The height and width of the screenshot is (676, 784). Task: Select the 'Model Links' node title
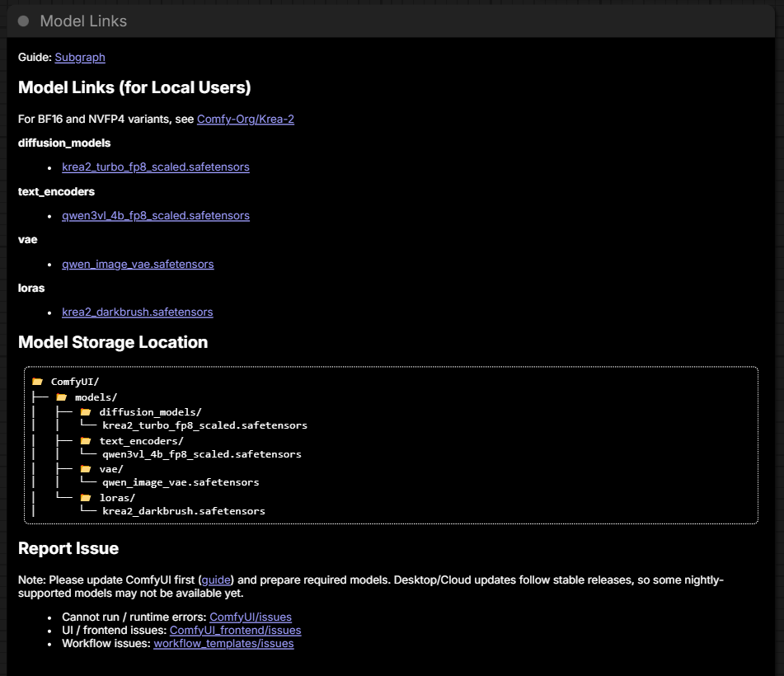click(83, 21)
